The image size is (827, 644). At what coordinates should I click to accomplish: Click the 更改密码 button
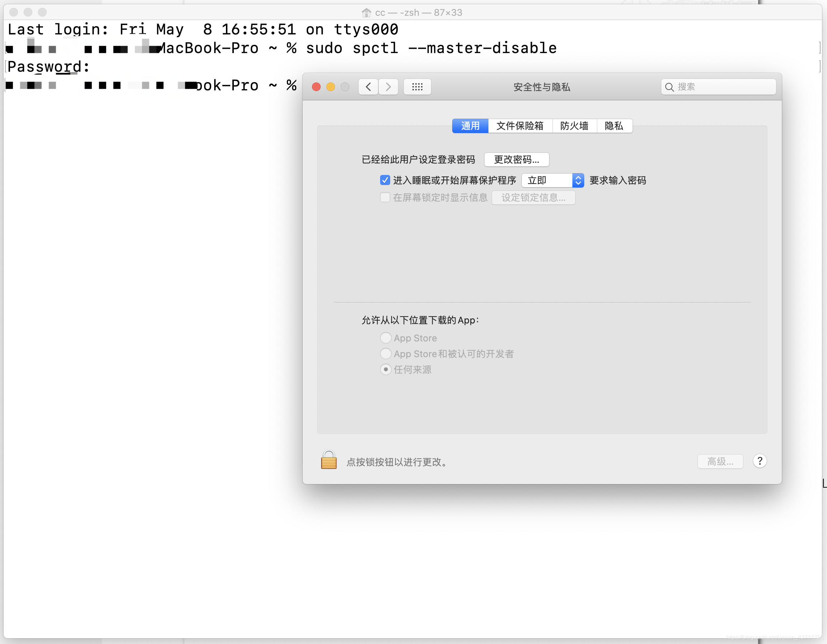click(x=516, y=160)
